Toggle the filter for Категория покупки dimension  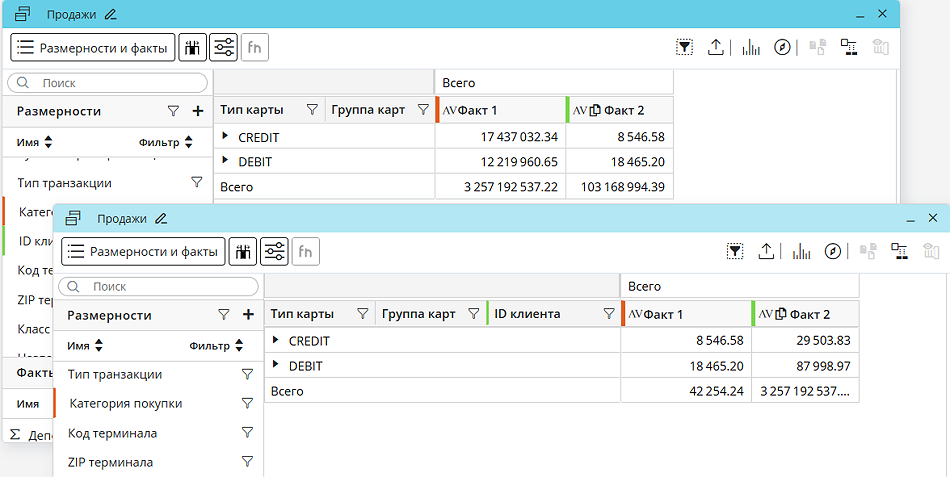247,404
